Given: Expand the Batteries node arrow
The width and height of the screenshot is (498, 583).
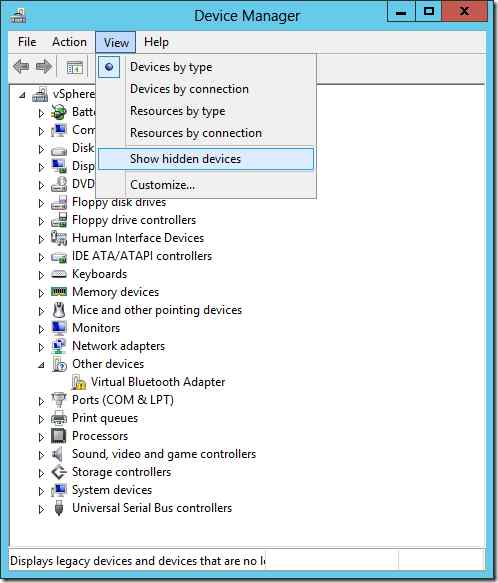Looking at the screenshot, I should pos(41,113).
